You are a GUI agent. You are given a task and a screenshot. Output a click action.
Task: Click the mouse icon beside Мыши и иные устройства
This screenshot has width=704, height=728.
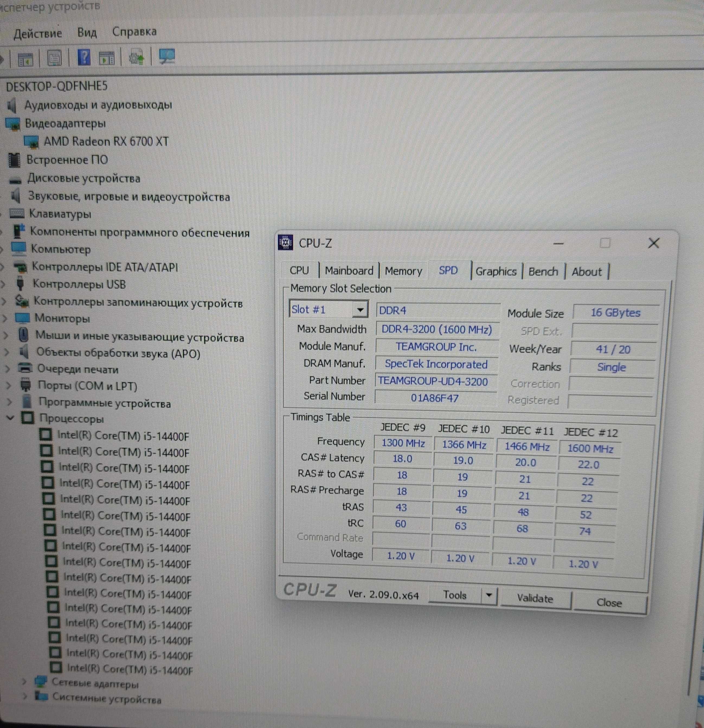(23, 335)
